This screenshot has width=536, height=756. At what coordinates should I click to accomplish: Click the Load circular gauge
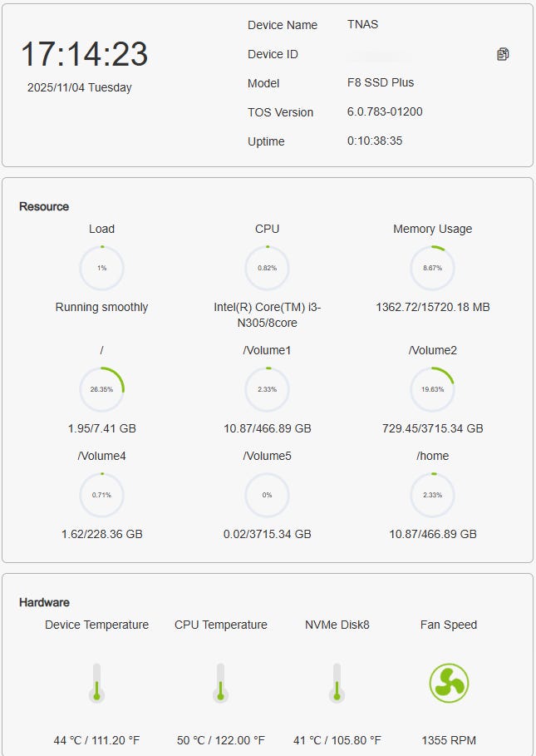(x=101, y=268)
